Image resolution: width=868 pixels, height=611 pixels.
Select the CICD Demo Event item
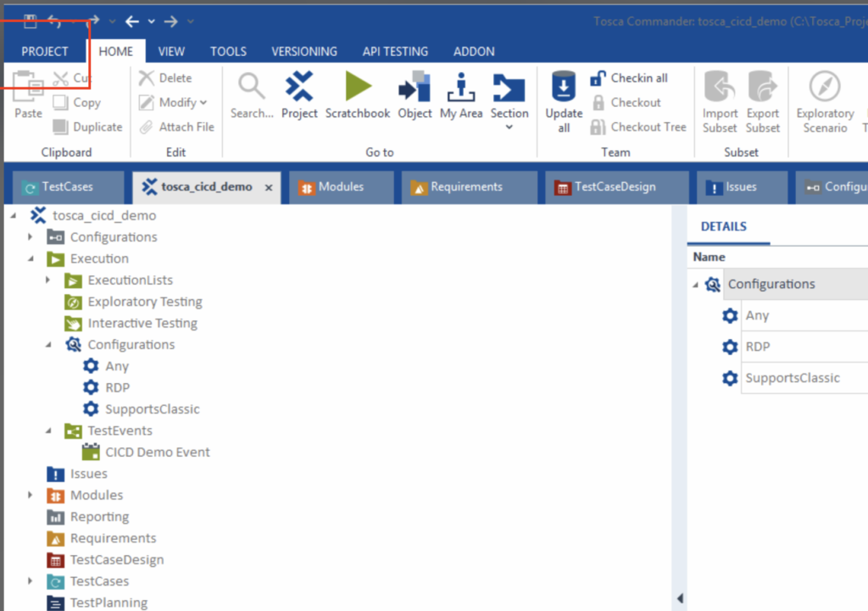click(x=157, y=453)
